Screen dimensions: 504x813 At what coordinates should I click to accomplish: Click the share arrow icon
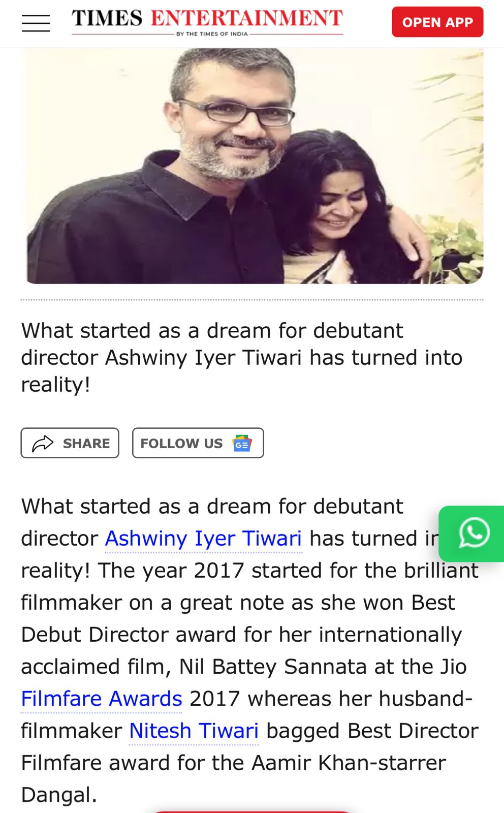[x=43, y=444]
